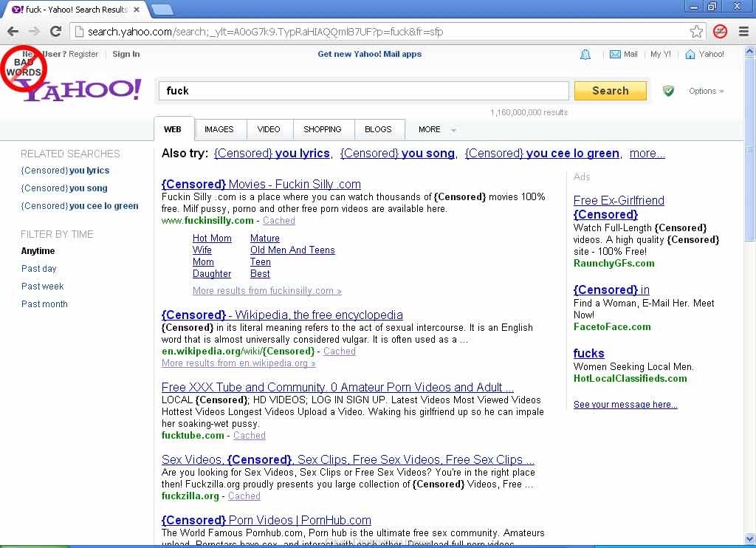Switch to the WEB tab
The width and height of the screenshot is (756, 548).
pos(173,129)
